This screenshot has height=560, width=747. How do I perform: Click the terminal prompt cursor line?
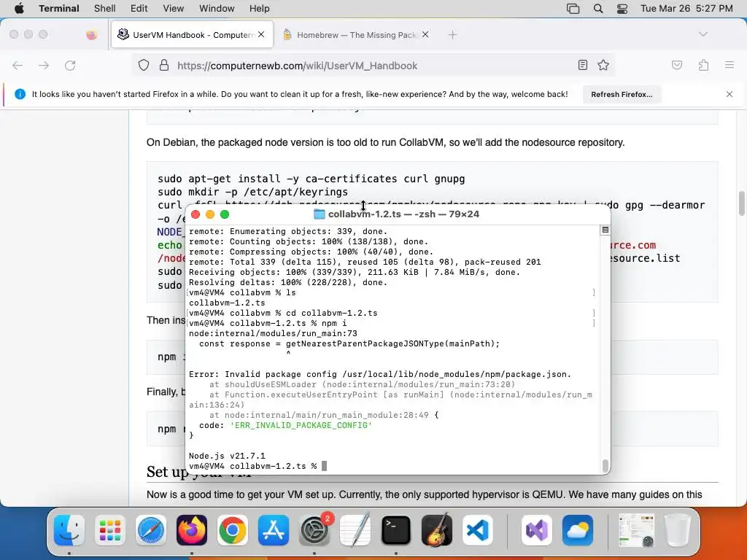pos(258,466)
